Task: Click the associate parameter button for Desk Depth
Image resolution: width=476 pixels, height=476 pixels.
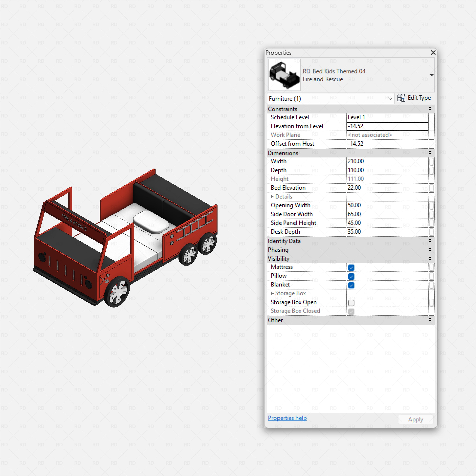Action: pyautogui.click(x=431, y=232)
